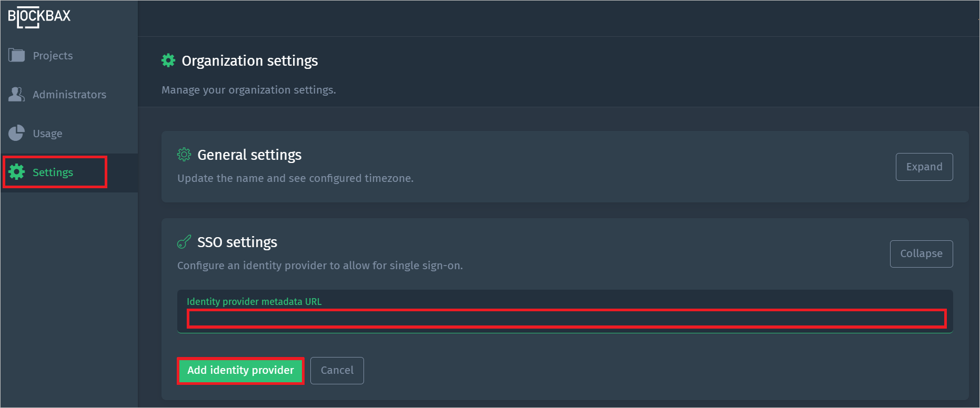Viewport: 980px width, 408px height.
Task: Cancel the identity provider setup
Action: 337,370
